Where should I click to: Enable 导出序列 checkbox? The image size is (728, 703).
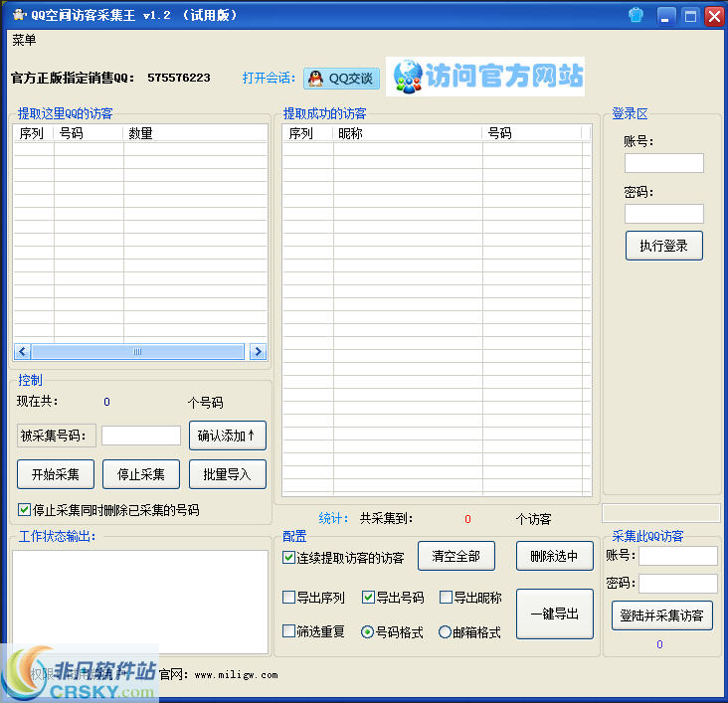coord(288,598)
